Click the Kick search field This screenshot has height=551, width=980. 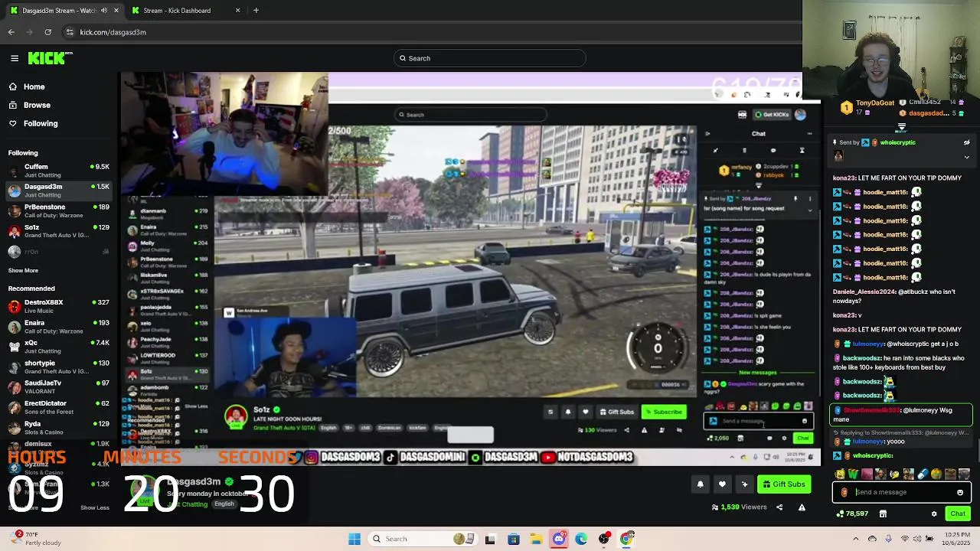click(x=490, y=58)
